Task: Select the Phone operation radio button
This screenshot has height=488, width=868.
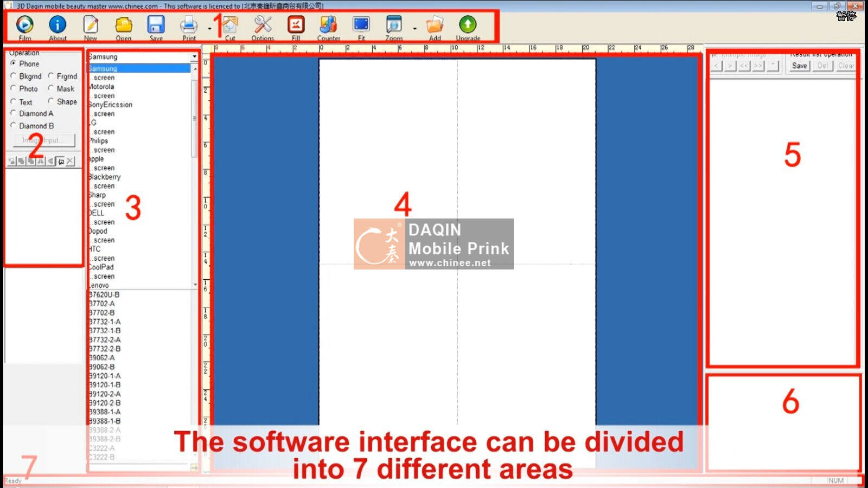Action: point(13,63)
